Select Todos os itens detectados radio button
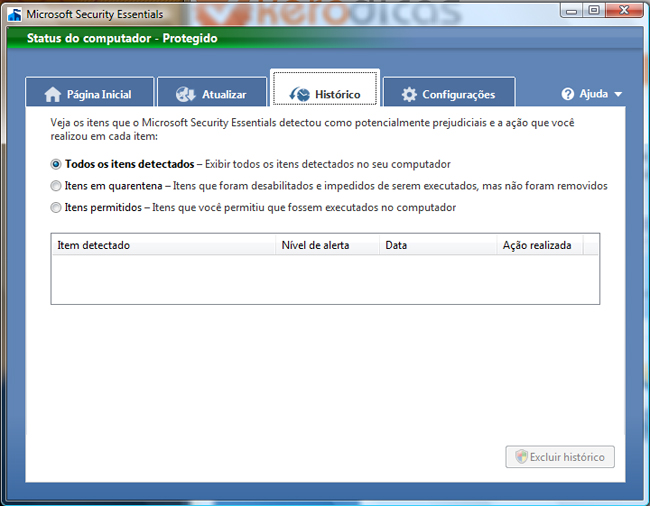650x506 pixels. 56,164
